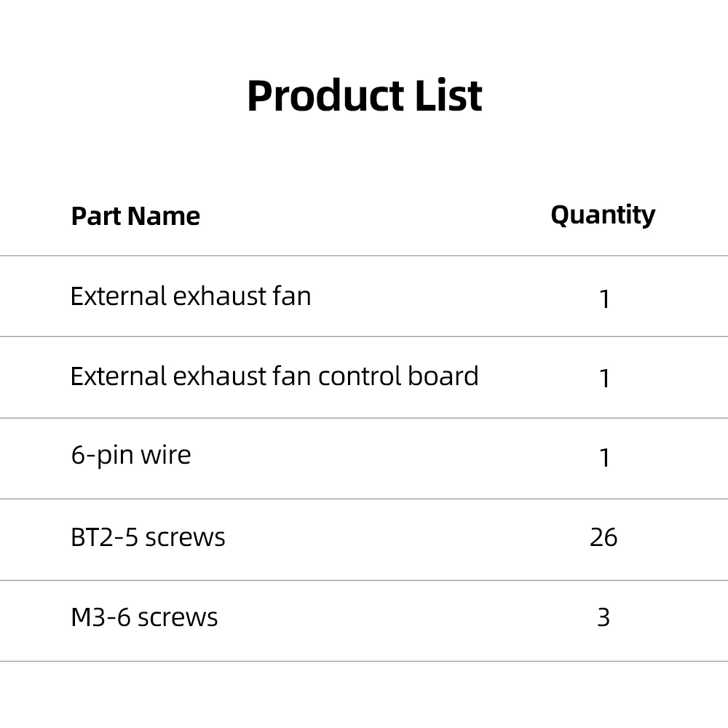Select the 6-pin wire quantity cell
The width and height of the screenshot is (728, 728).
604,458
